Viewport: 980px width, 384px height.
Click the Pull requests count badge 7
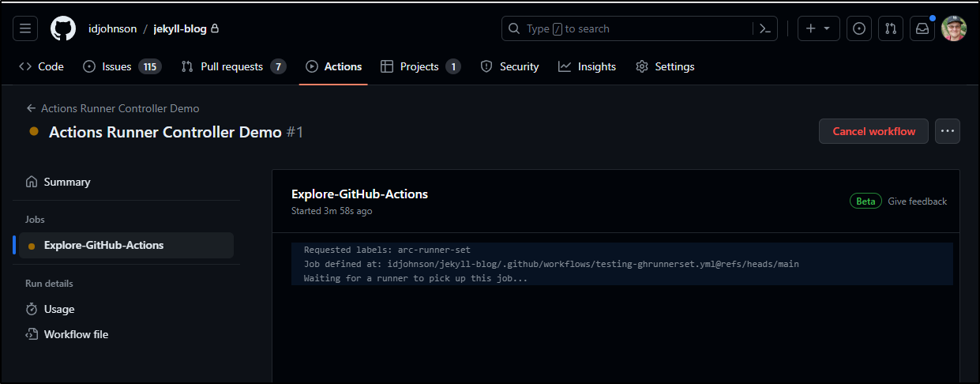click(x=278, y=66)
